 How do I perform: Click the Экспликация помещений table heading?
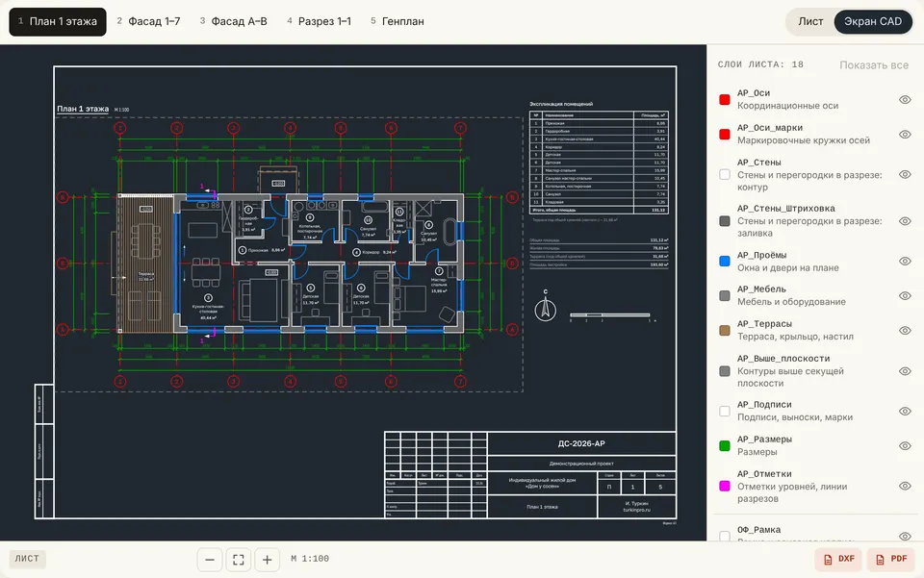pos(561,104)
